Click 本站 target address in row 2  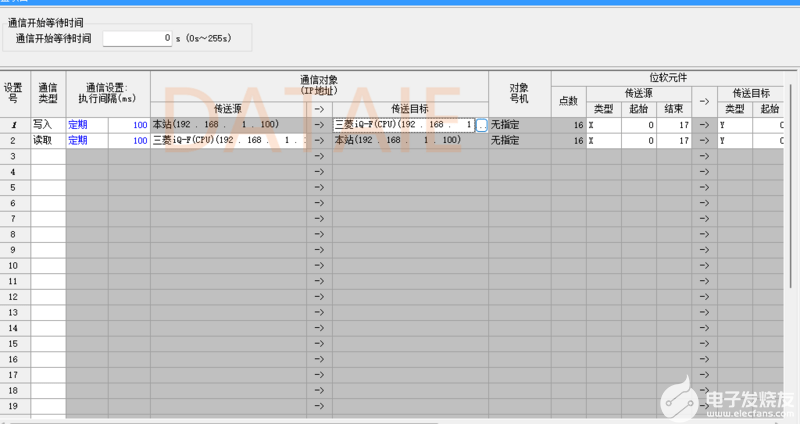pyautogui.click(x=410, y=140)
